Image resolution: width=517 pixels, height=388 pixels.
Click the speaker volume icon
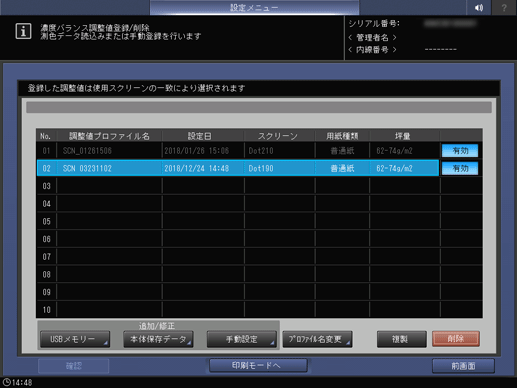pyautogui.click(x=479, y=7)
